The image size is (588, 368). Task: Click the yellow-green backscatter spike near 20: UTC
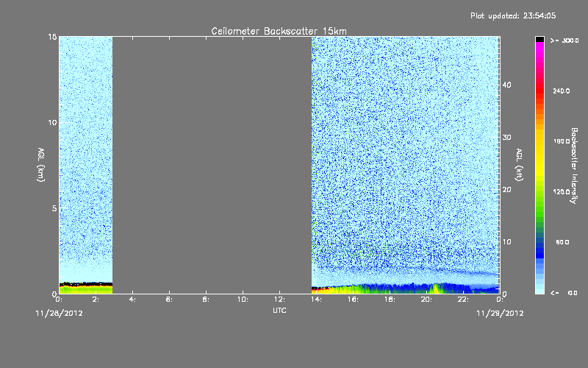click(436, 289)
